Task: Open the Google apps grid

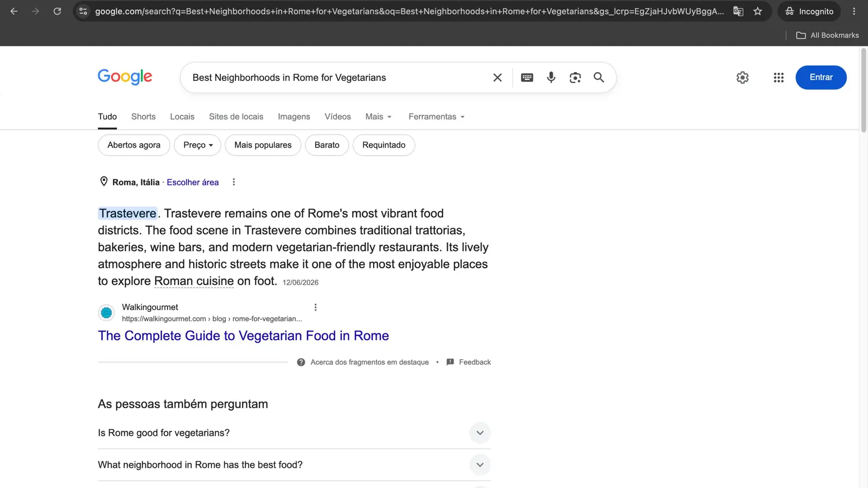Action: (x=778, y=78)
